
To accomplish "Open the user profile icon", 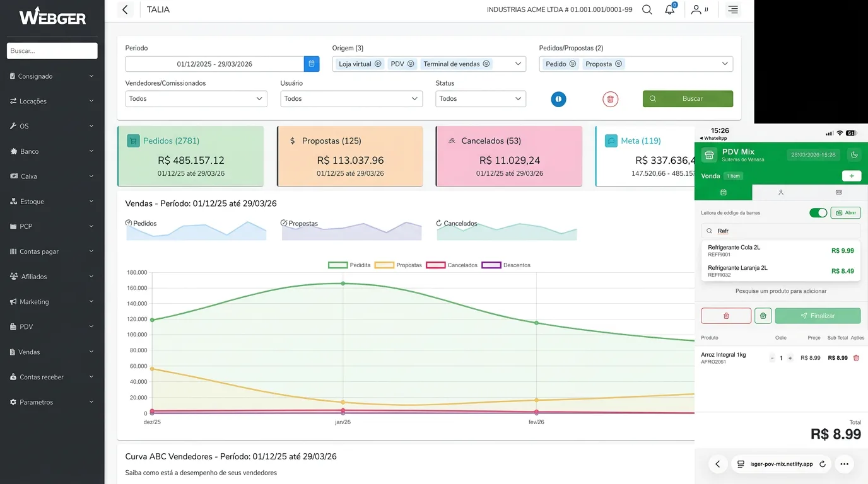I will [x=696, y=9].
